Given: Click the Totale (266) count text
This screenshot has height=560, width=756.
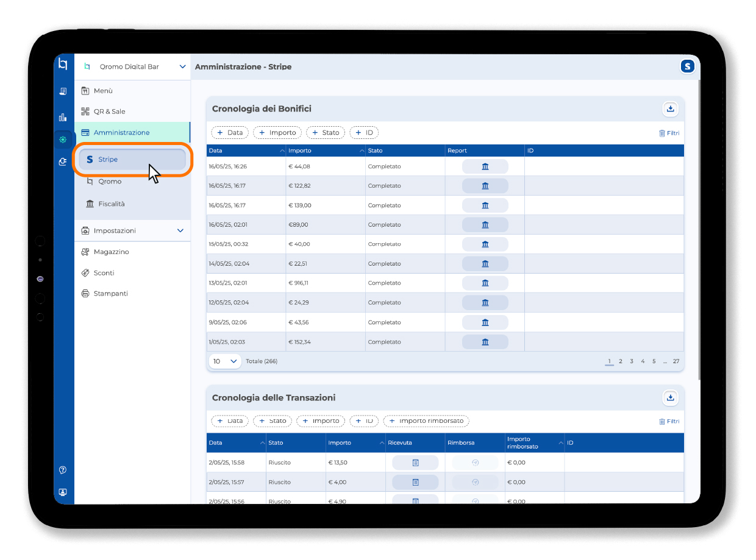Looking at the screenshot, I should (x=262, y=361).
